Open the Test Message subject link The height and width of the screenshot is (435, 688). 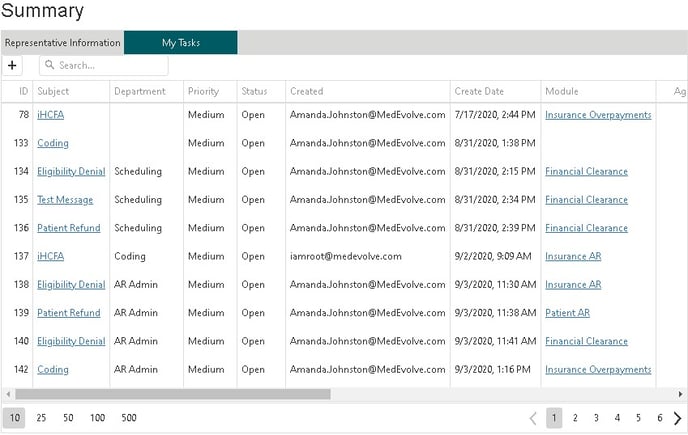pyautogui.click(x=65, y=200)
